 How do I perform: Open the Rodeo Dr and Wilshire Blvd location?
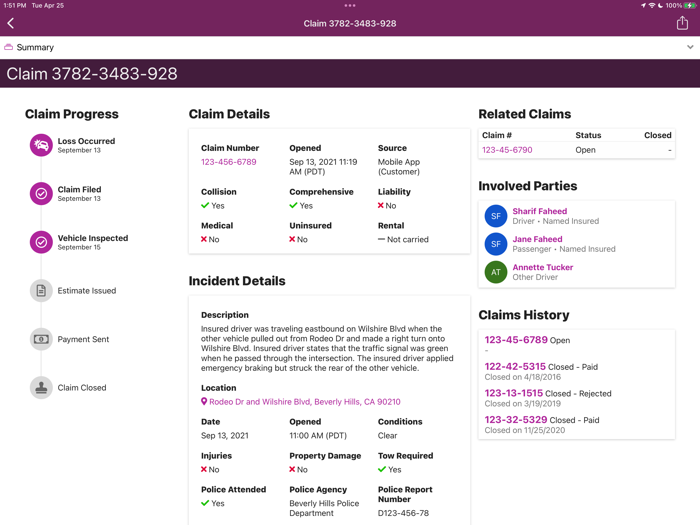[x=305, y=402]
